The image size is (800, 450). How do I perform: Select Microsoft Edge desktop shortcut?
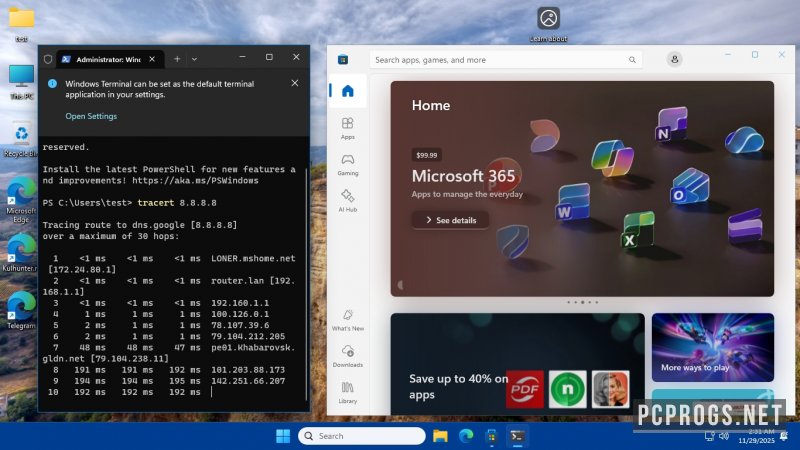click(21, 200)
